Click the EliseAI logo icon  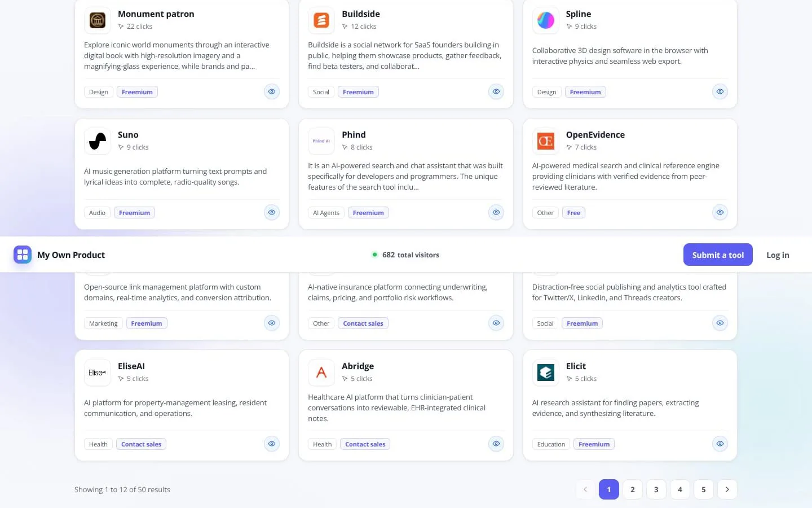(98, 373)
